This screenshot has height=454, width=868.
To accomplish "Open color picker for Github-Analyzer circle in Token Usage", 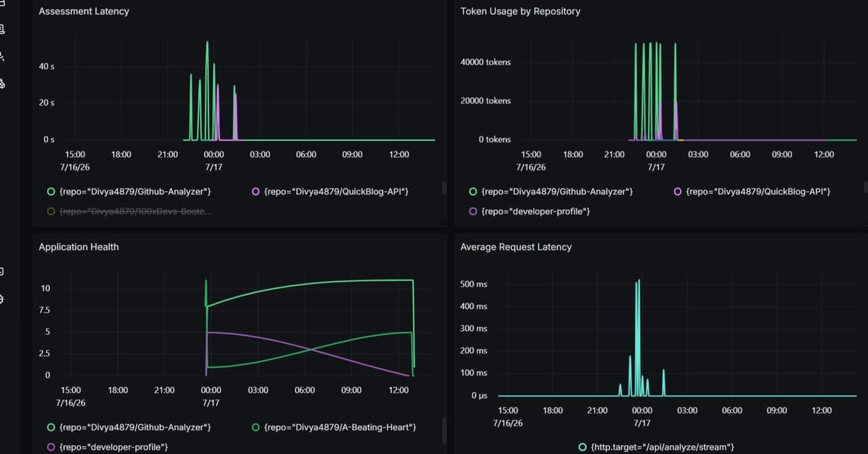I will (473, 192).
